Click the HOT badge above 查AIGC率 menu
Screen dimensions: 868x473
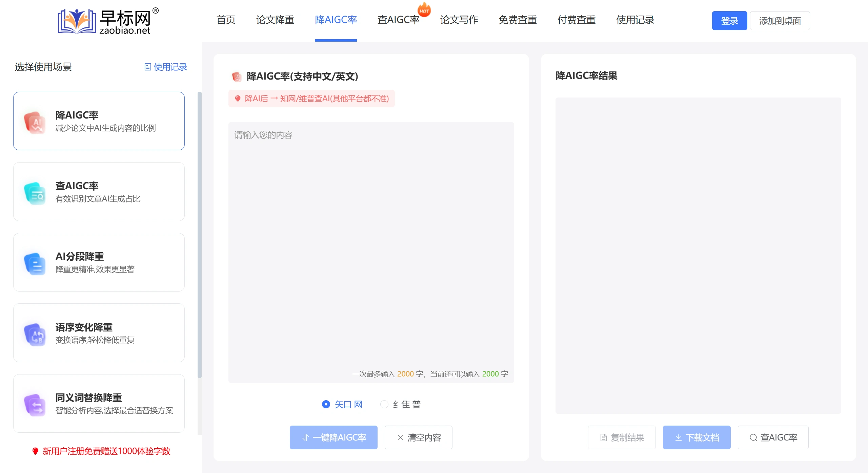(x=424, y=9)
